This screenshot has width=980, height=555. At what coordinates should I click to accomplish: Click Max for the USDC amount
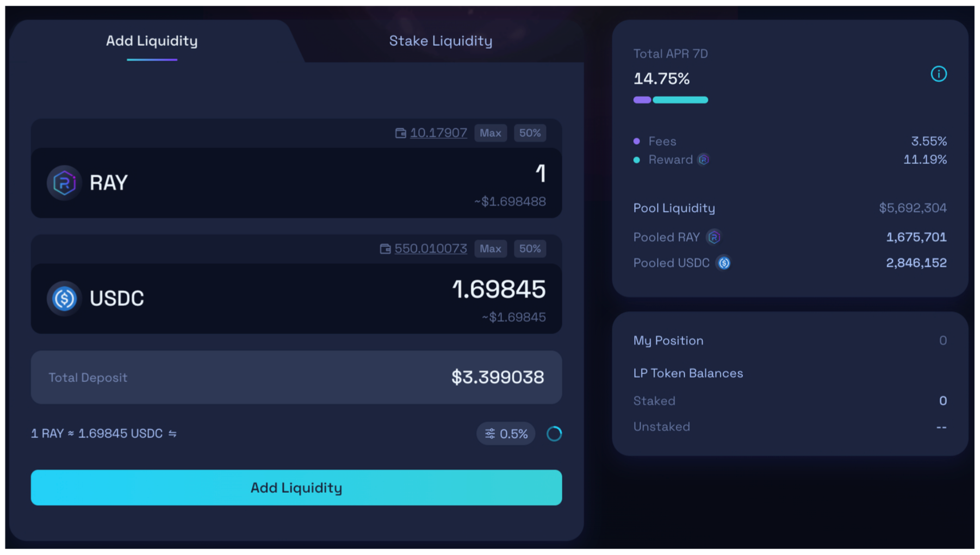coord(490,249)
